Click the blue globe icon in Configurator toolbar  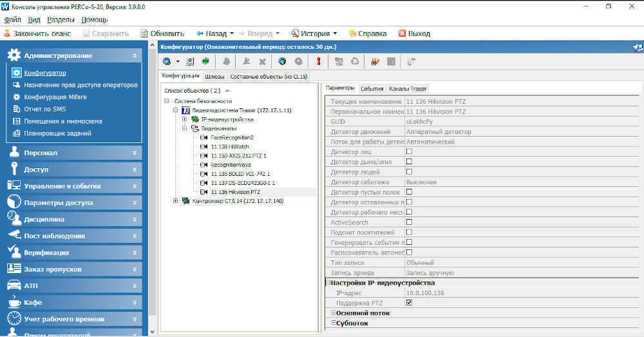282,62
